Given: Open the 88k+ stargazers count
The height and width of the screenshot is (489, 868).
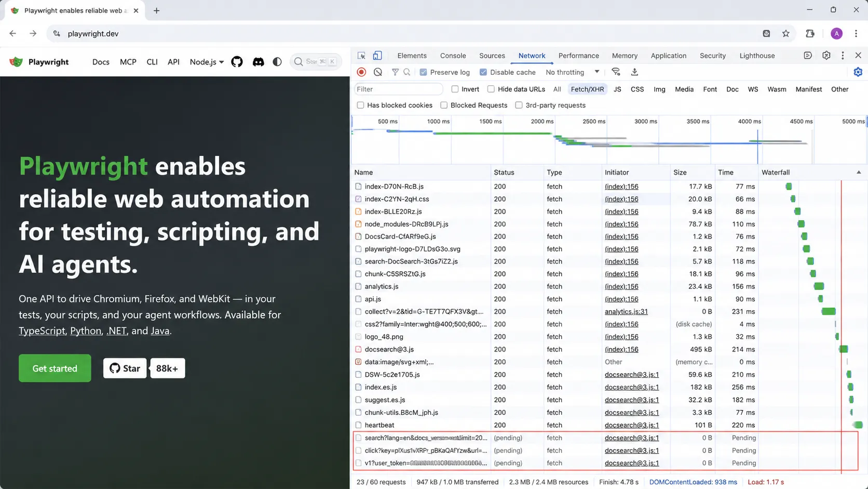Looking at the screenshot, I should point(167,368).
